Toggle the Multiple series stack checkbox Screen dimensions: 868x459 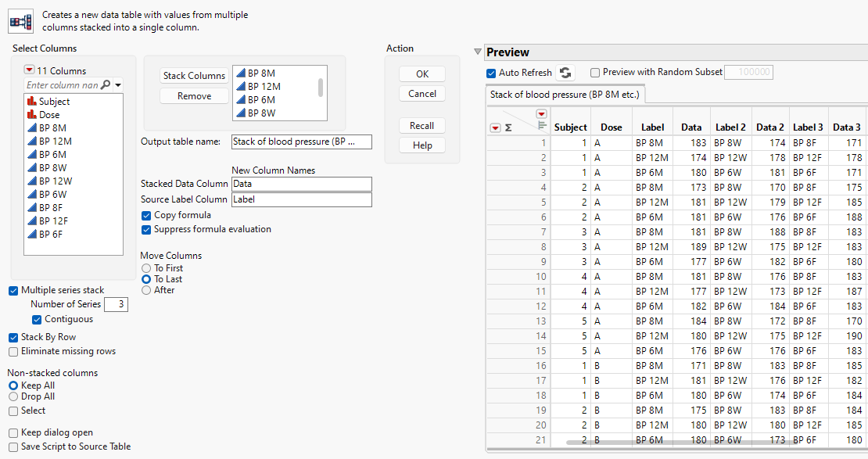13,290
